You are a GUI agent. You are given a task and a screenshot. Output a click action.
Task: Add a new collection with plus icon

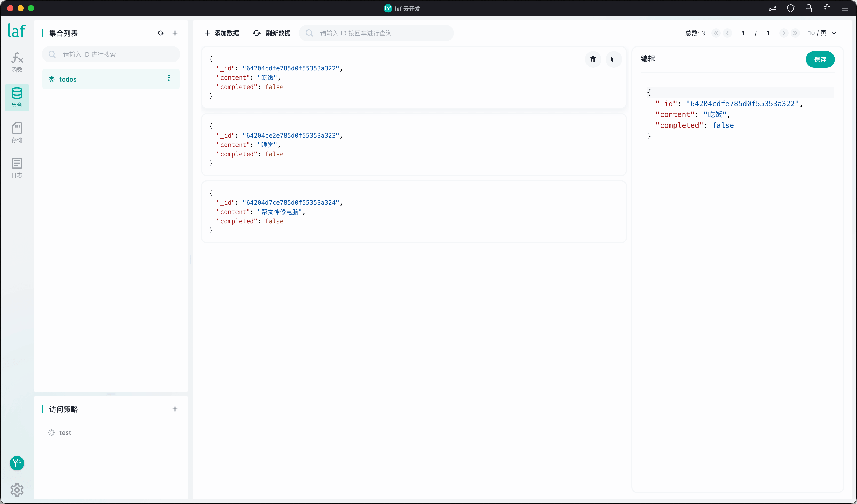point(175,33)
